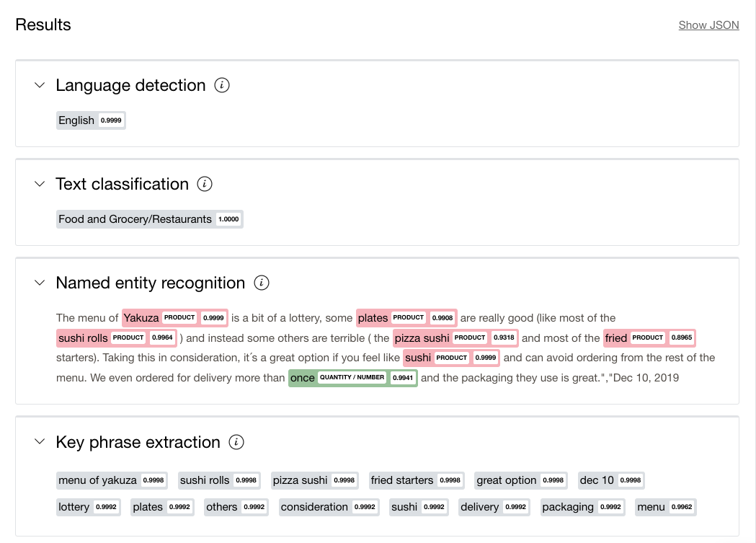
Task: Select the English language tag
Action: [91, 120]
